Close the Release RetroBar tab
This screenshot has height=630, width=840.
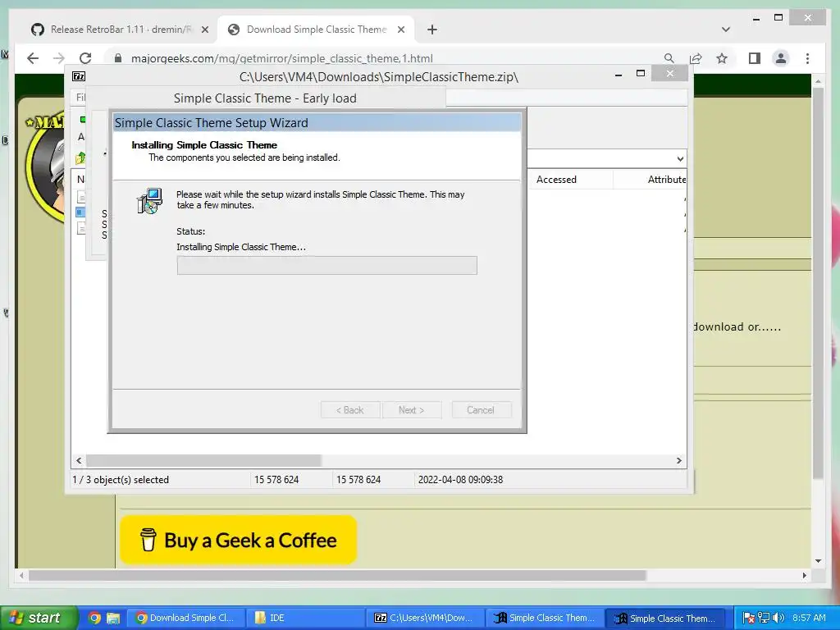tap(204, 30)
